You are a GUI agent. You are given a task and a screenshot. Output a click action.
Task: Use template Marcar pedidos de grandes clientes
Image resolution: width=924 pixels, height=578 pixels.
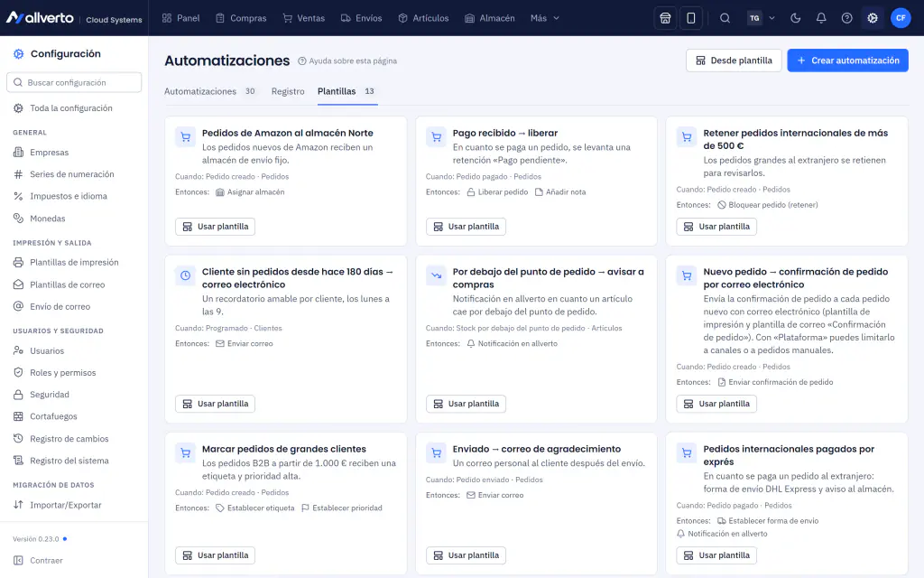click(215, 555)
